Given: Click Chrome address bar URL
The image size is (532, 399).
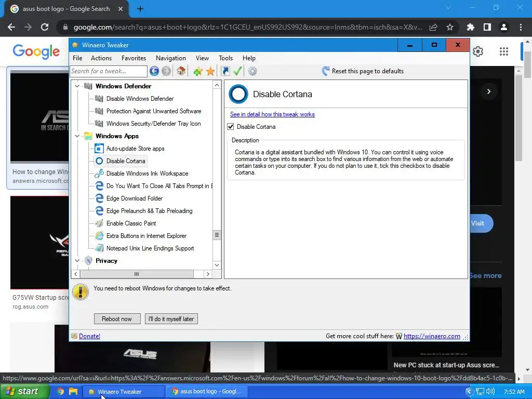Looking at the screenshot, I should 248,27.
